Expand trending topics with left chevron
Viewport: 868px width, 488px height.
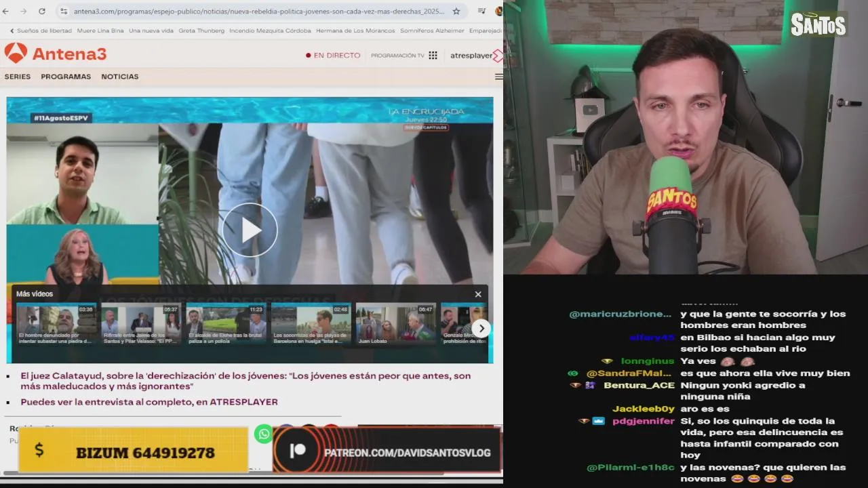click(12, 30)
